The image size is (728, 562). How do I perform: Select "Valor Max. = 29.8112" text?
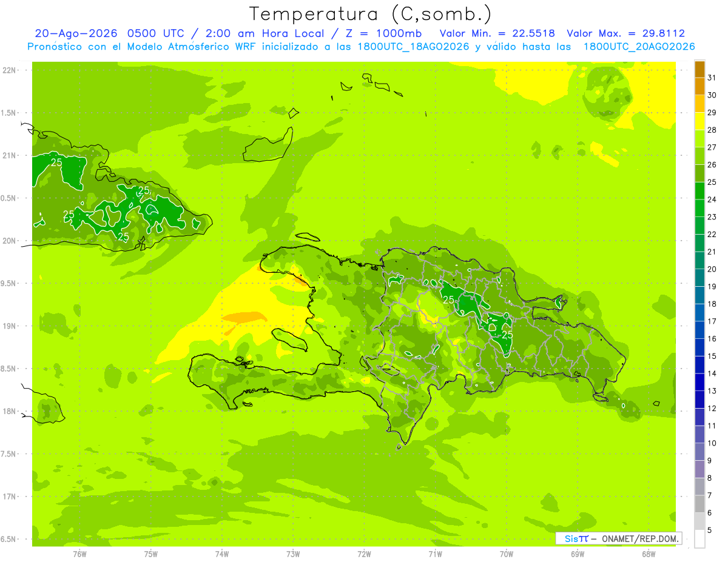click(x=625, y=33)
